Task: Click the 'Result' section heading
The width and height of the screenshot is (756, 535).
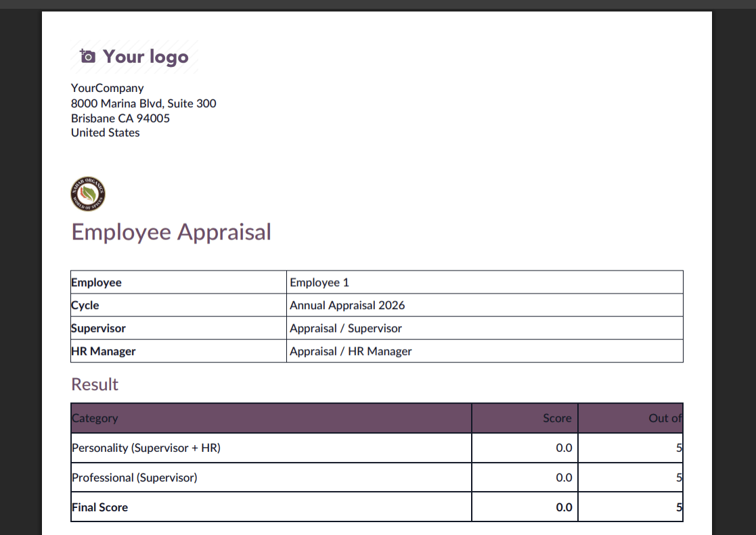Action: click(95, 384)
